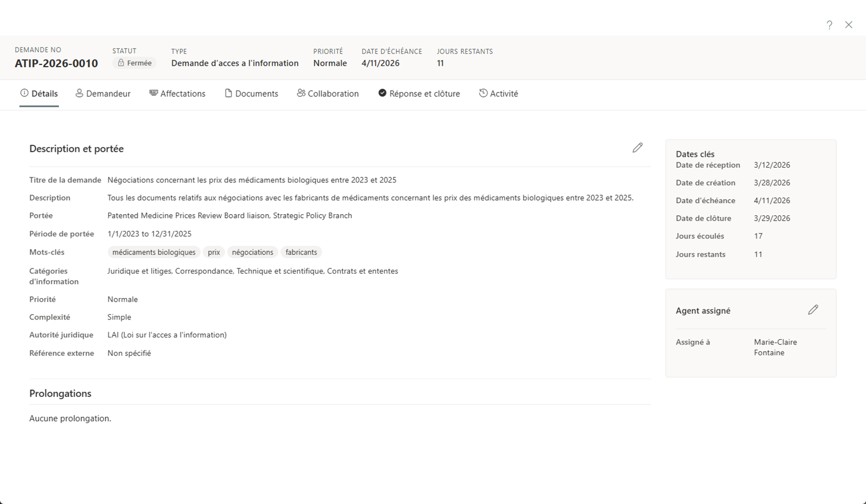This screenshot has height=504, width=866.
Task: Open the Affectations tab
Action: [x=178, y=94]
